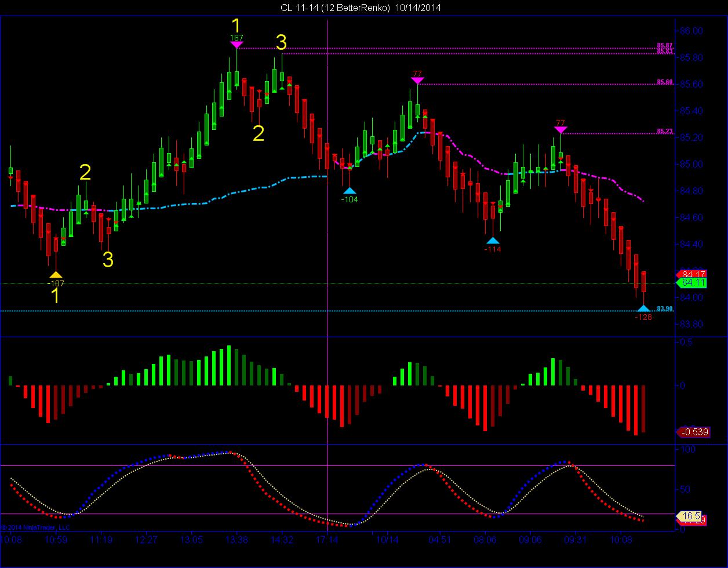Select the blue triangle labeled -128
Screen dimensions: 728x568
pos(643,309)
